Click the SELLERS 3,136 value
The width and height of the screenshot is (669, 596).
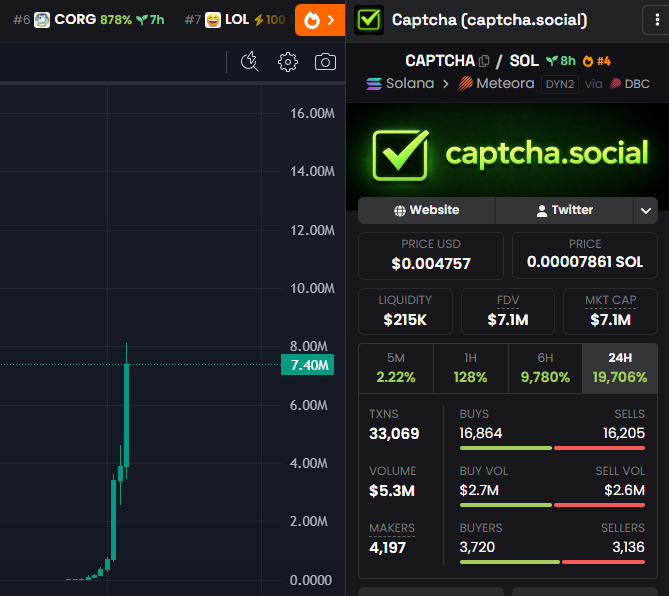click(x=628, y=547)
